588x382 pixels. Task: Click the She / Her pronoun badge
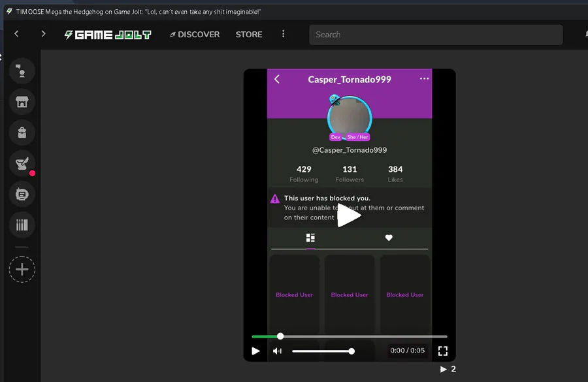tap(357, 137)
